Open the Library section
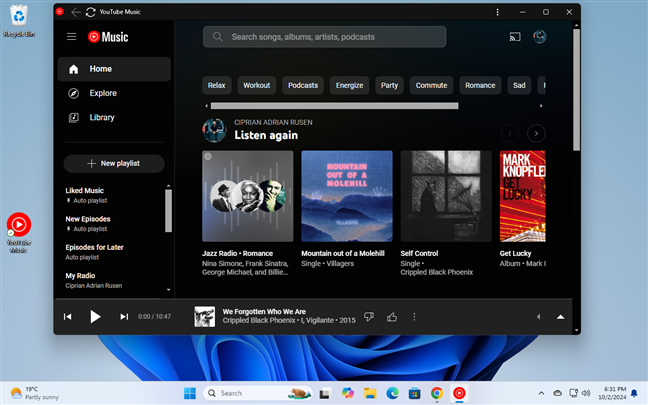The height and width of the screenshot is (405, 648). [114, 117]
